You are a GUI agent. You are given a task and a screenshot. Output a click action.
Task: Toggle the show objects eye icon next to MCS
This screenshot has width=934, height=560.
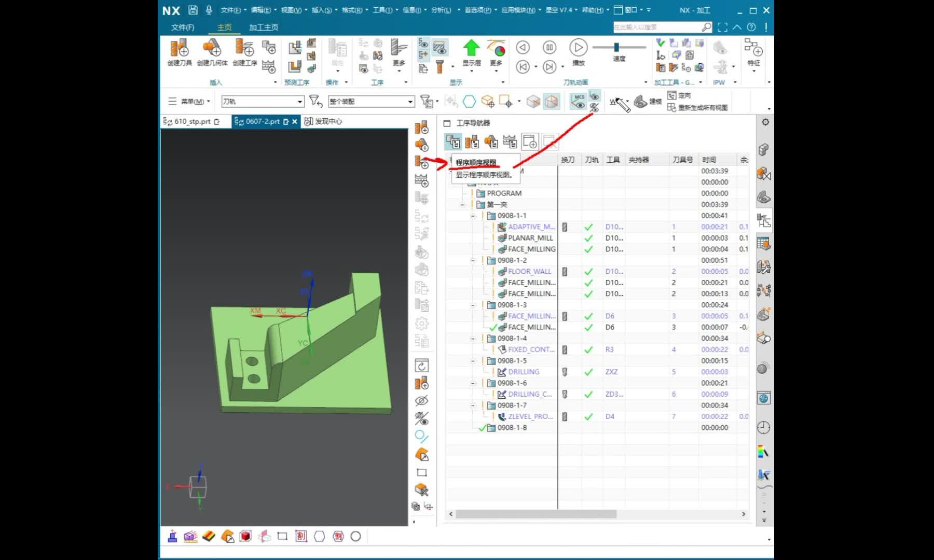595,96
